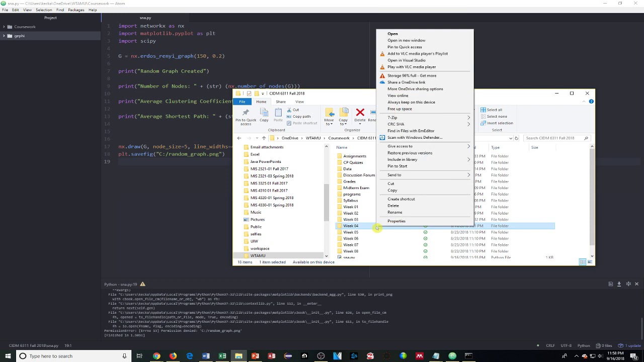Expand the gephi project folder in Atom
Screen dimensions: 644x362
click(4, 36)
